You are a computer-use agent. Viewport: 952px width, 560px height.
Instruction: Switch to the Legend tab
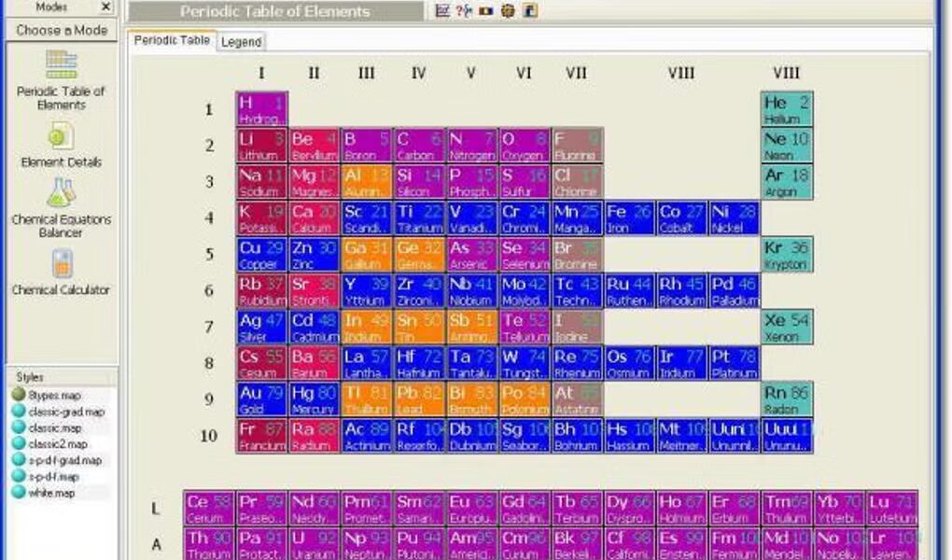click(242, 42)
